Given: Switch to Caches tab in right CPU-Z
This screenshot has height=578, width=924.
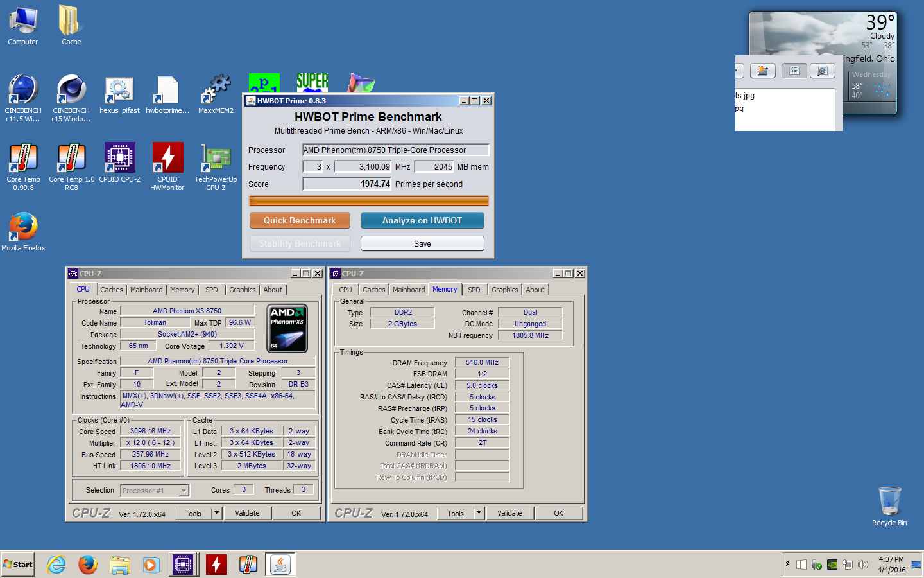Looking at the screenshot, I should click(x=374, y=290).
